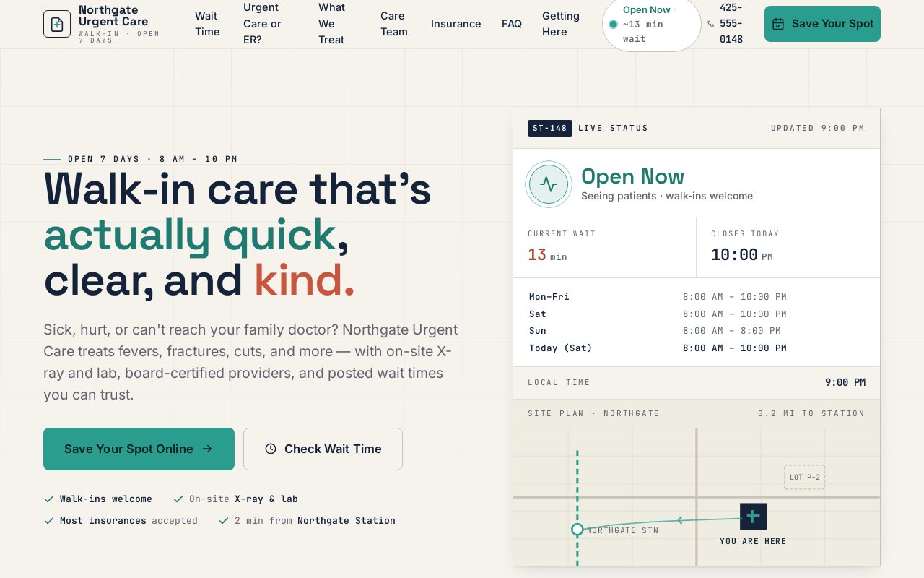Click Save Your Spot Online button

139,449
